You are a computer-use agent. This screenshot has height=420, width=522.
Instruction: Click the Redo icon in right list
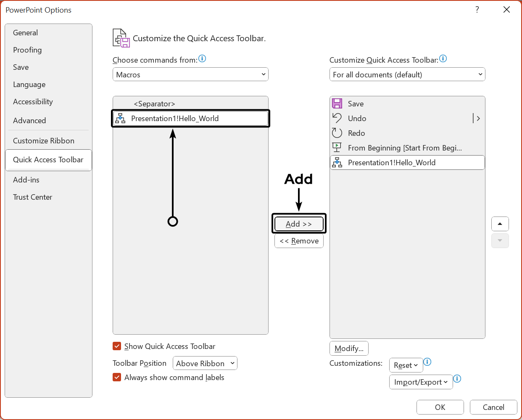pyautogui.click(x=337, y=133)
